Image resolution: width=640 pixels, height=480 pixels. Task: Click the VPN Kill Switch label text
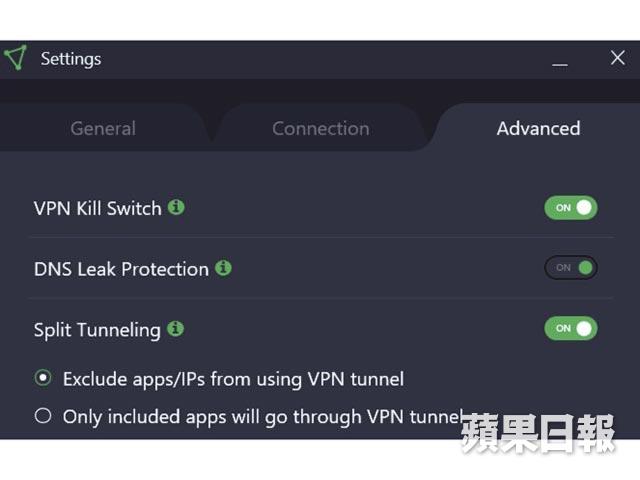click(98, 208)
